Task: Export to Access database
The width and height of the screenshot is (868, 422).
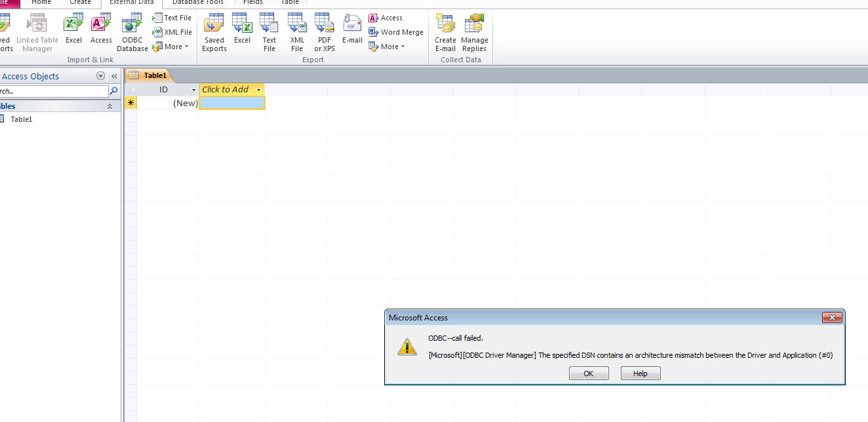Action: coord(385,18)
